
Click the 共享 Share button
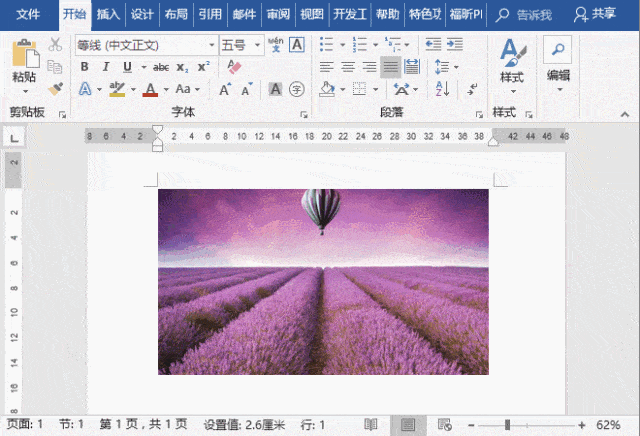point(595,14)
